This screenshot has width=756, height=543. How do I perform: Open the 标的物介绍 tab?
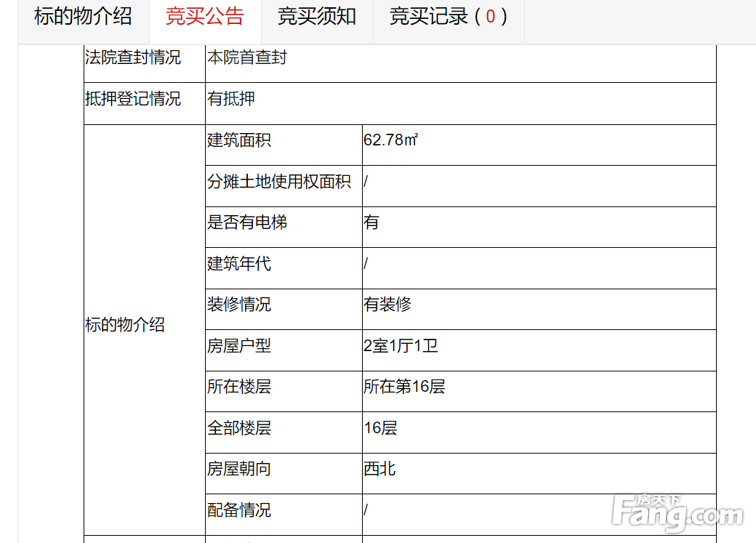pyautogui.click(x=83, y=17)
